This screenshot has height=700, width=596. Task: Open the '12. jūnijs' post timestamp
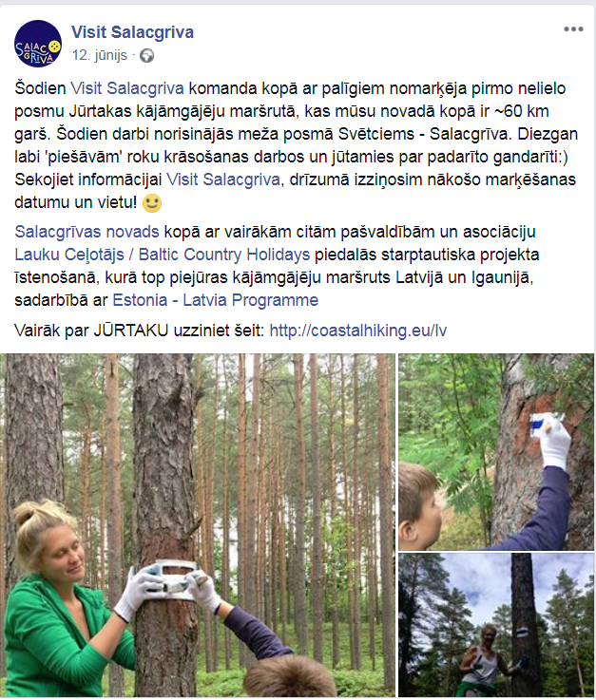100,55
